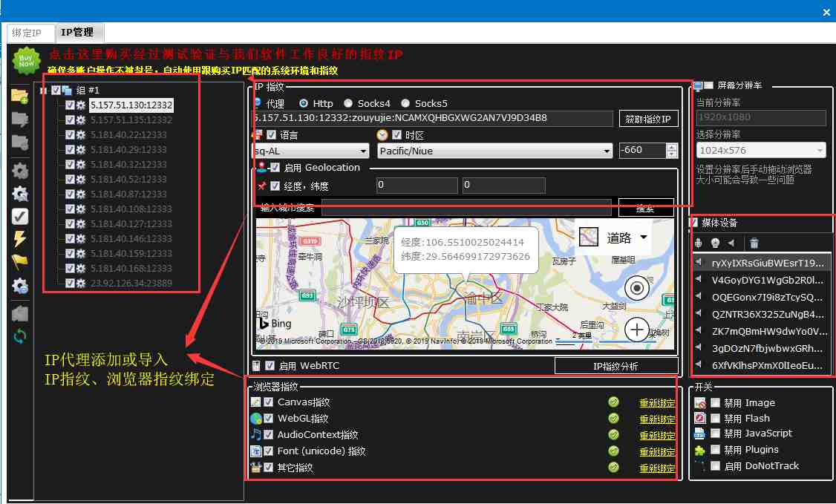Image resolution: width=836 pixels, height=504 pixels.
Task: Click the 搜索 city search button
Action: coord(646,209)
